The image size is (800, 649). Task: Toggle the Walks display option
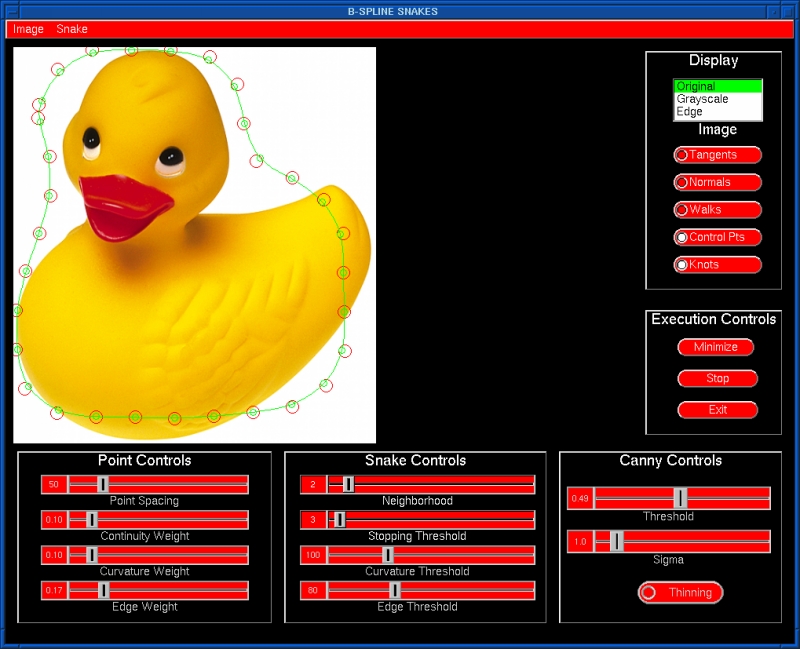pyautogui.click(x=717, y=210)
